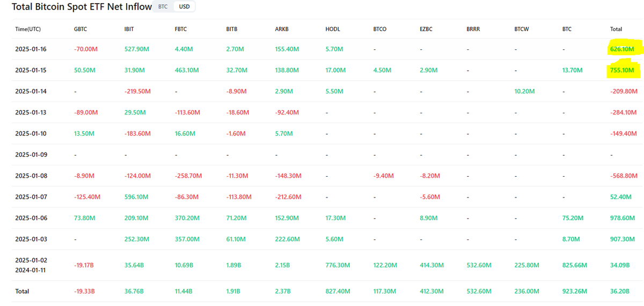Click the BRRR column header
This screenshot has width=644, height=306.
point(473,29)
